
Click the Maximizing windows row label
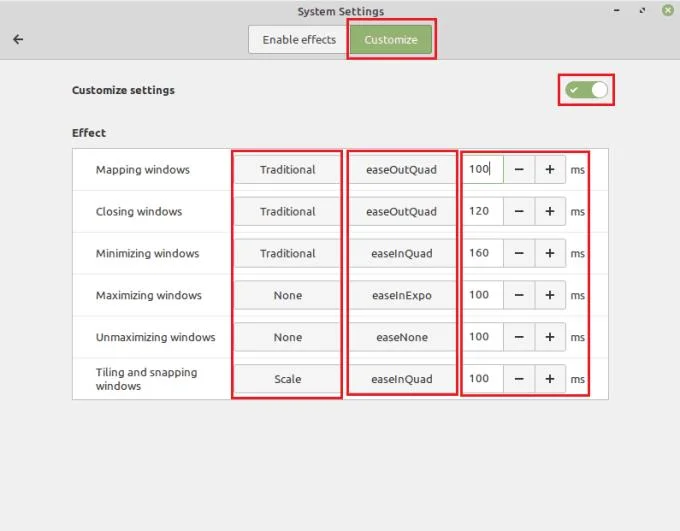tap(149, 295)
